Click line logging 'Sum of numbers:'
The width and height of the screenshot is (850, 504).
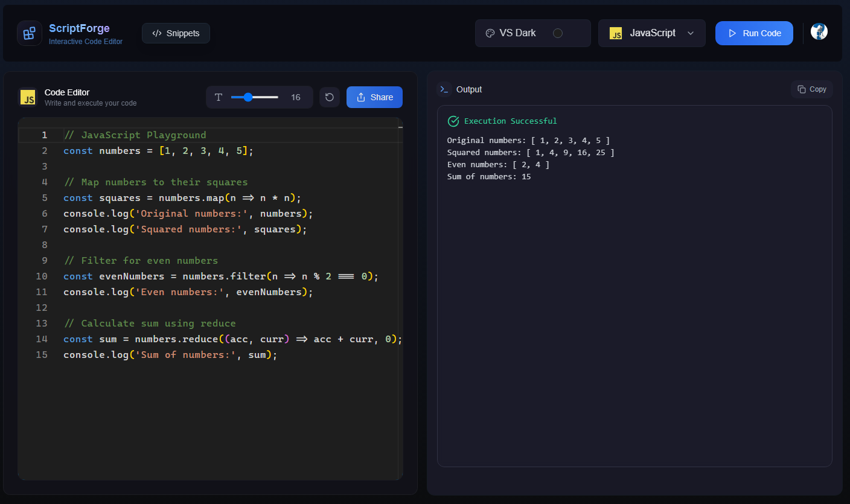(x=170, y=355)
